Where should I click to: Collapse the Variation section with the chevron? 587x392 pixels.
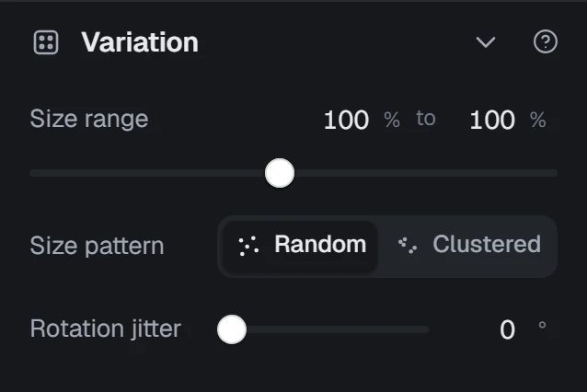tap(486, 42)
